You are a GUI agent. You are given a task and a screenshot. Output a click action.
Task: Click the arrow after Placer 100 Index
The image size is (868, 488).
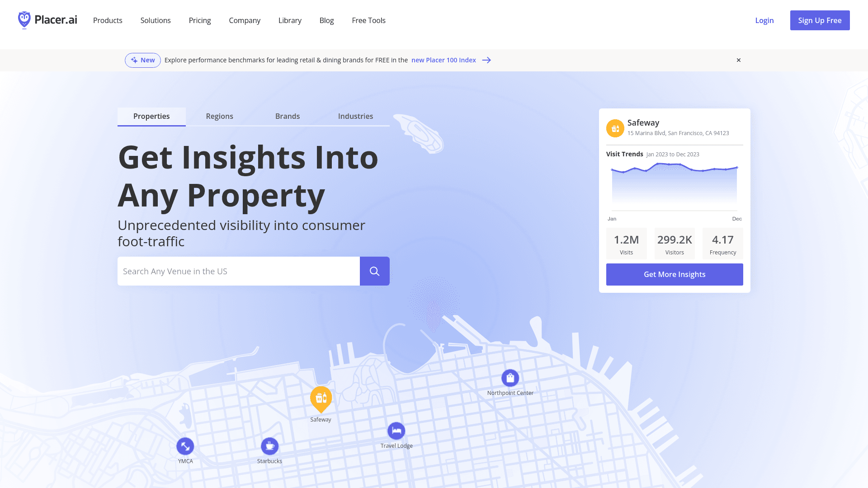point(486,60)
